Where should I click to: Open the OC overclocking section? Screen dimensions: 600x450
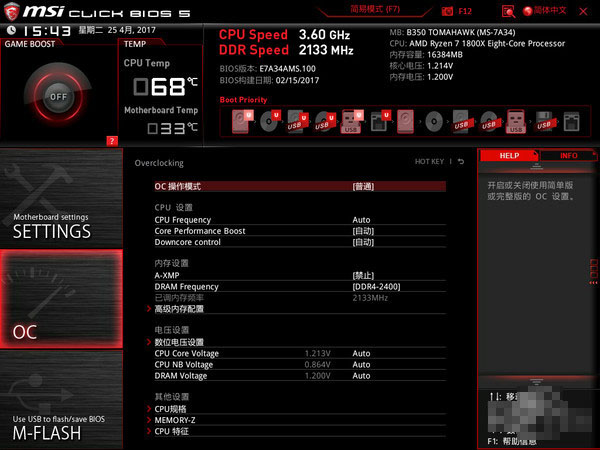61,299
